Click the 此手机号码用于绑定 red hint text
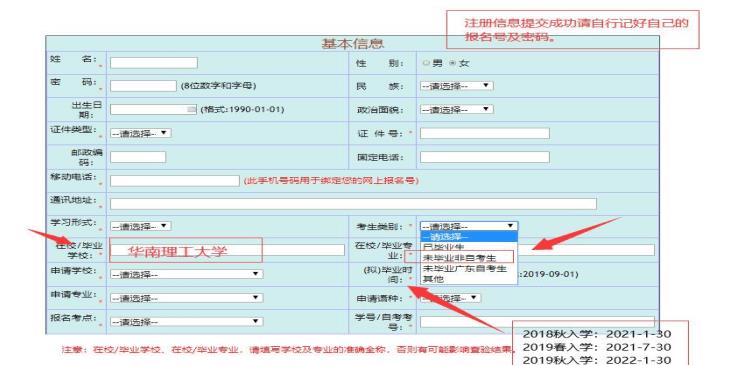The image size is (730, 365). pos(331,181)
